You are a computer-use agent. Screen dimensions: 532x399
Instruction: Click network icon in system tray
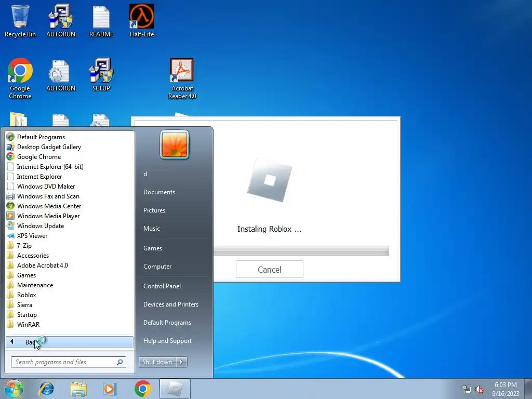point(467,389)
